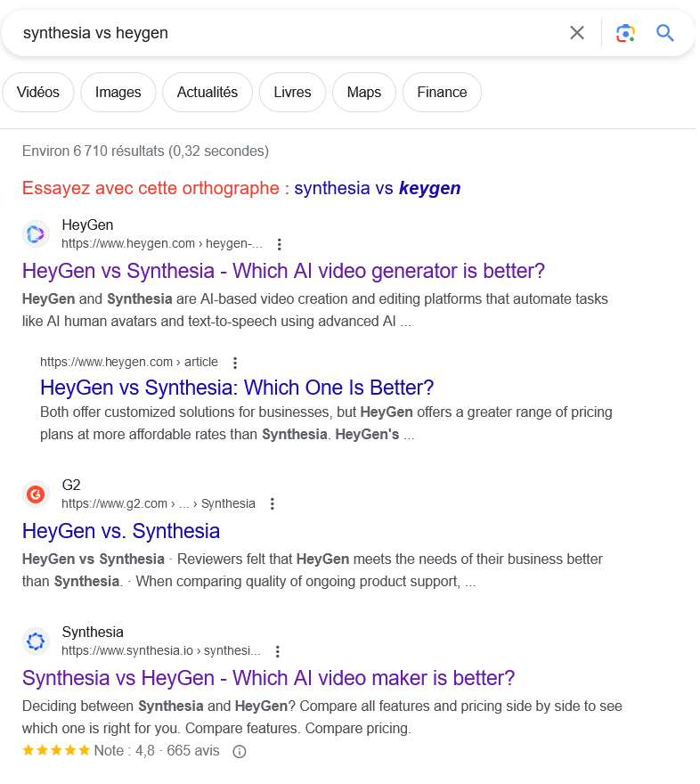Click into the search query input field

pos(285,33)
